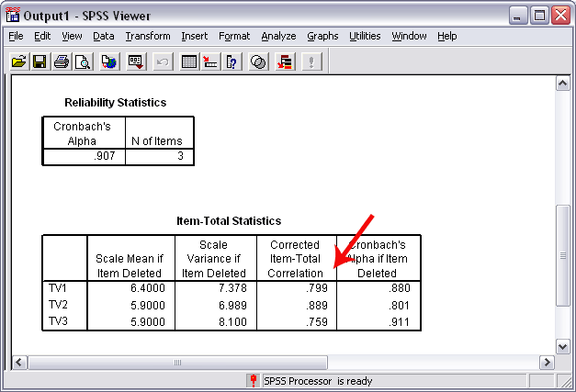This screenshot has width=576, height=392.
Task: Click the horizontal scrollbar right arrow
Action: tap(547, 363)
